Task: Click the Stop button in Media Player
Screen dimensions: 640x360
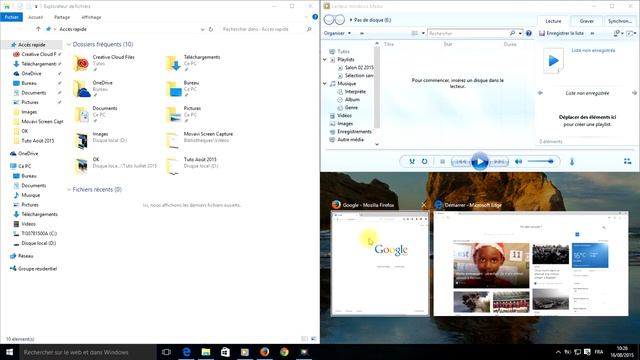Action: 442,162
